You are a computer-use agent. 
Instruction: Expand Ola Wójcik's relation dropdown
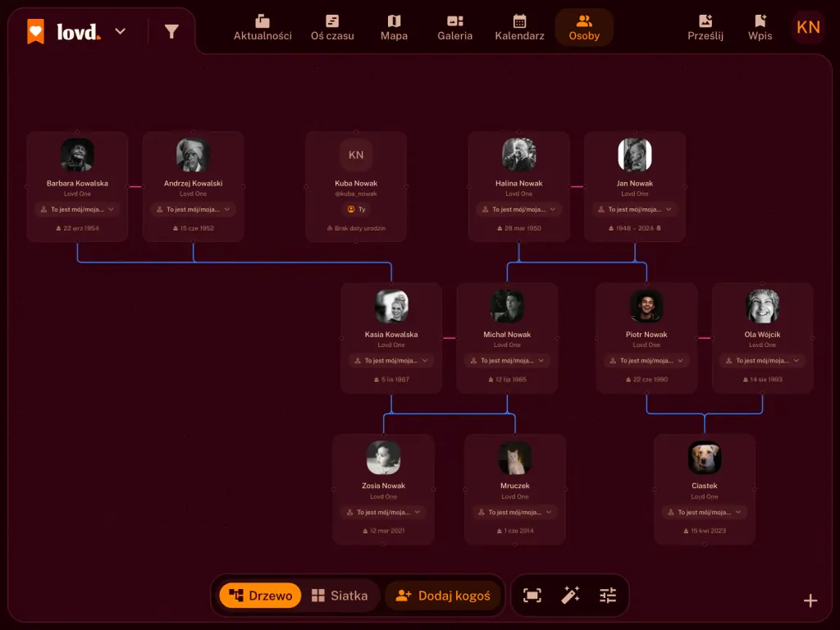(762, 361)
